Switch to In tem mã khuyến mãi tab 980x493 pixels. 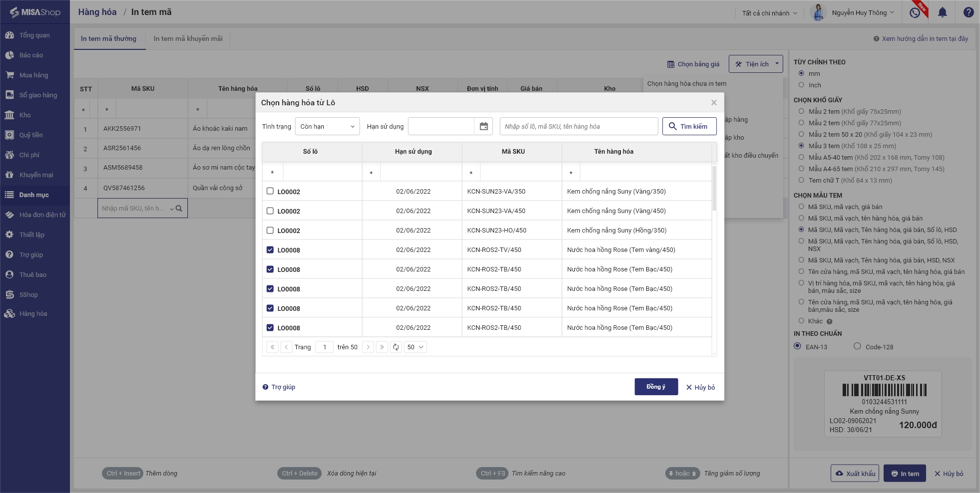click(188, 38)
